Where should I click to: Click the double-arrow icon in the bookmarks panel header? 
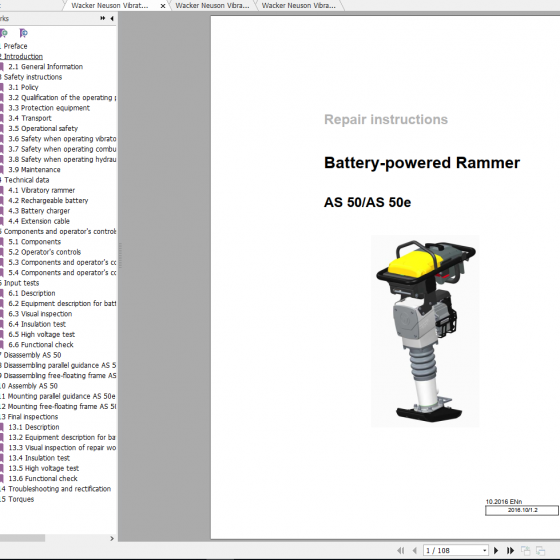(x=102, y=18)
